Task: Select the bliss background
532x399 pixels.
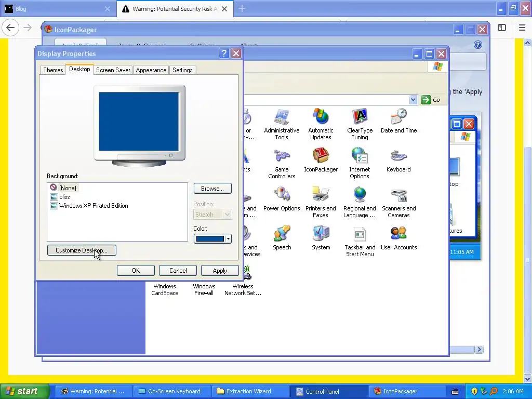Action: point(60,197)
